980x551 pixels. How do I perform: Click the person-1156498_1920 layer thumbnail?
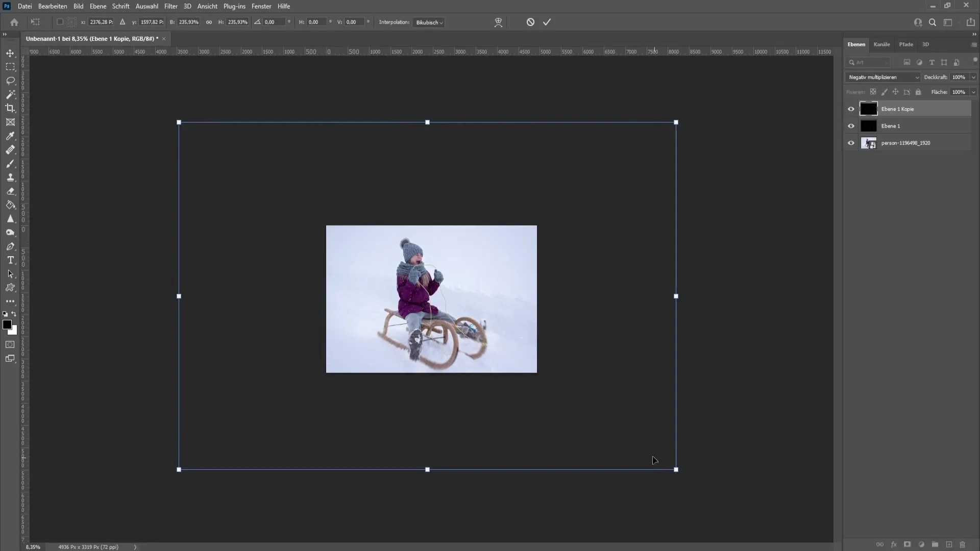coord(868,143)
